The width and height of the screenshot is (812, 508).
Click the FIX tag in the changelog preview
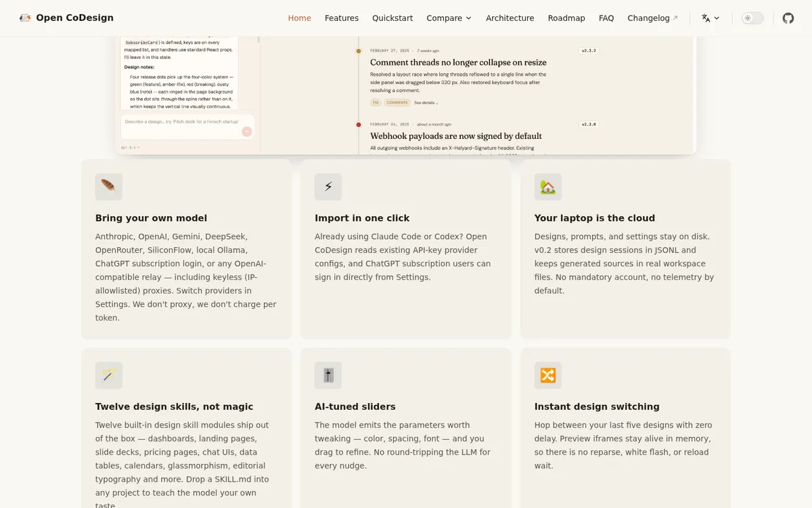coord(376,102)
